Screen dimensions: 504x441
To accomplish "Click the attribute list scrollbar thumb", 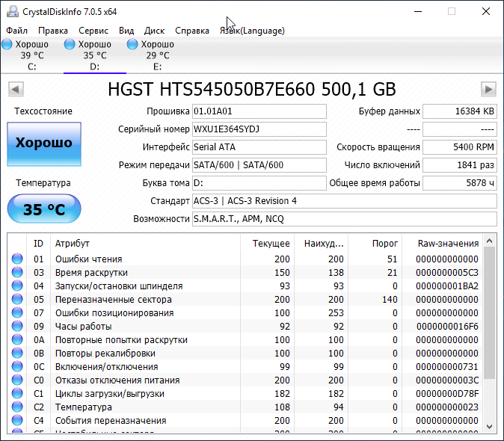I will pos(489,313).
